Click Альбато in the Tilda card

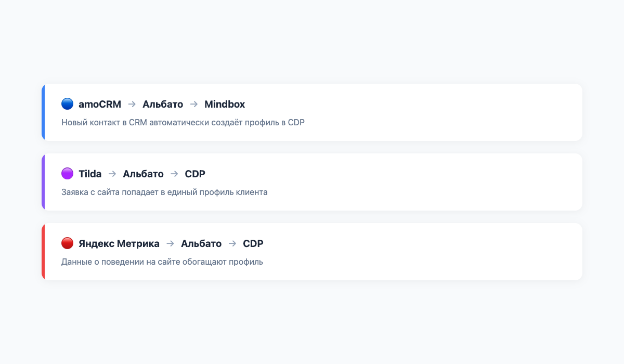(x=143, y=174)
